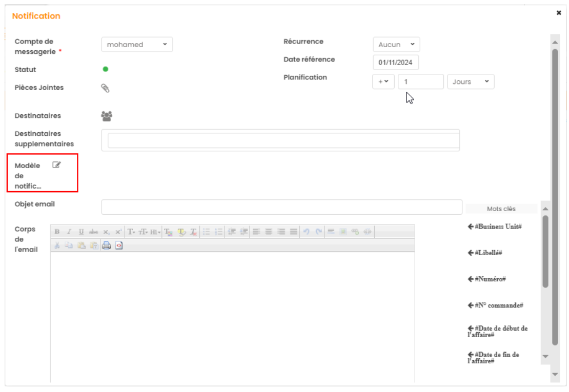The width and height of the screenshot is (569, 392).
Task: Open the Récurrence dropdown
Action: (x=396, y=45)
